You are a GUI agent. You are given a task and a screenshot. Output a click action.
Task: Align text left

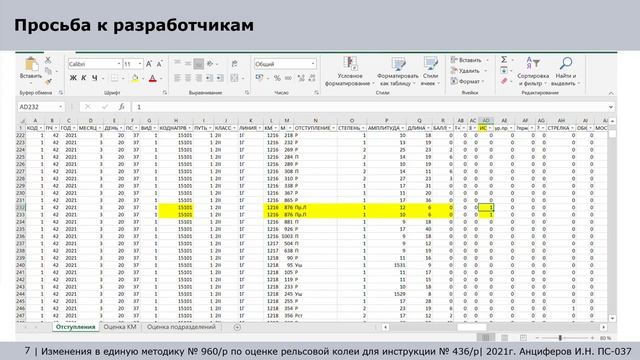[x=177, y=78]
